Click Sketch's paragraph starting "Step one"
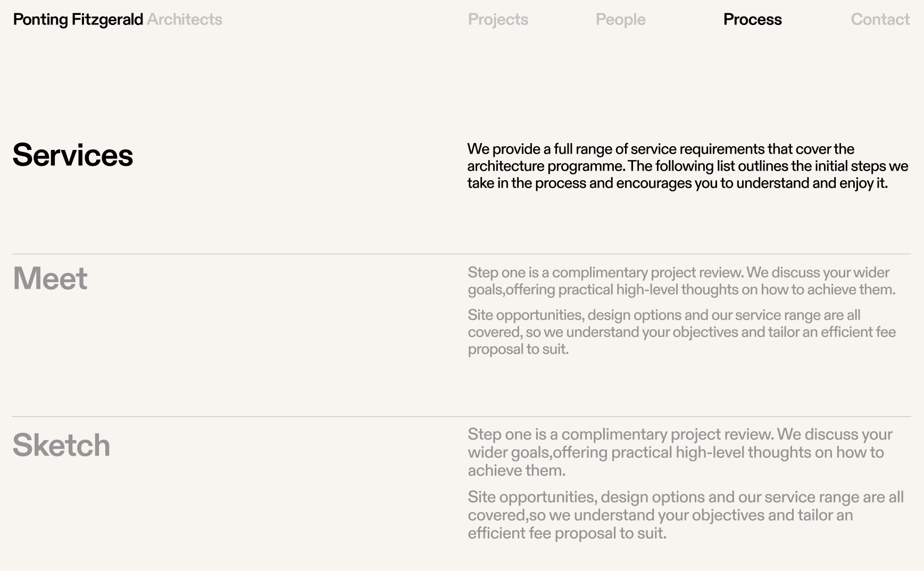The width and height of the screenshot is (924, 571). coord(680,452)
